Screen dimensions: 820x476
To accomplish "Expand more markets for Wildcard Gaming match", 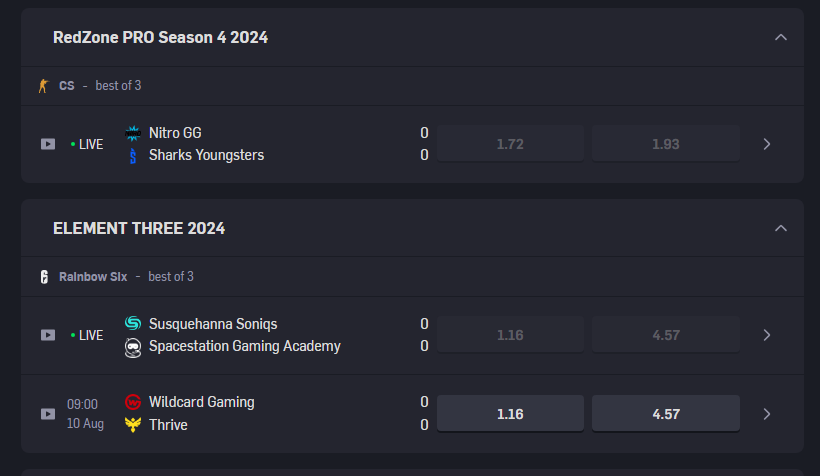I will click(x=767, y=414).
